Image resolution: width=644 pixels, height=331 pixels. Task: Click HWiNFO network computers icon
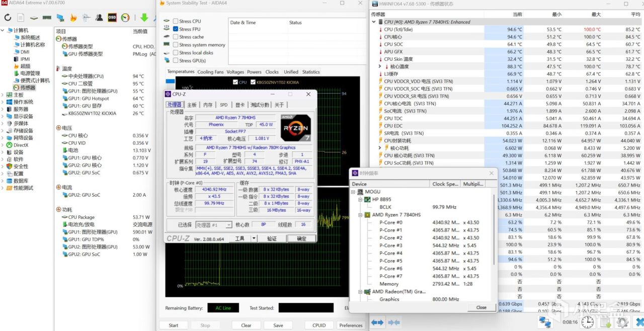tap(544, 321)
